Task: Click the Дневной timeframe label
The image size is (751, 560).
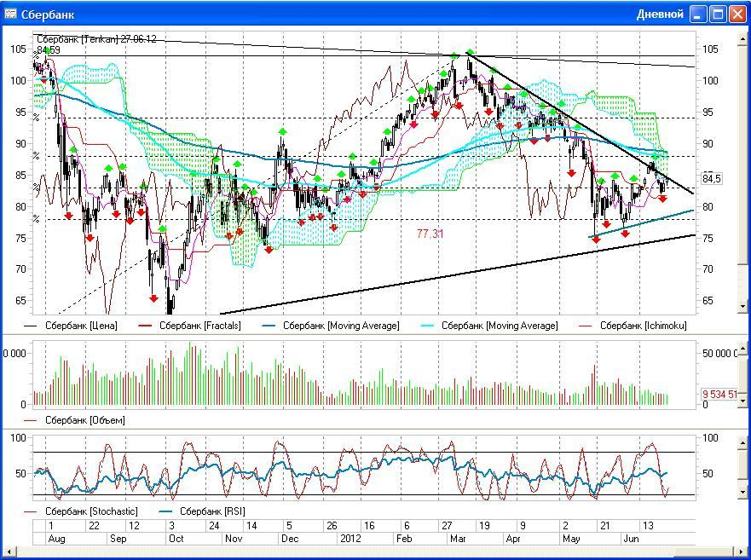Action: pyautogui.click(x=660, y=14)
